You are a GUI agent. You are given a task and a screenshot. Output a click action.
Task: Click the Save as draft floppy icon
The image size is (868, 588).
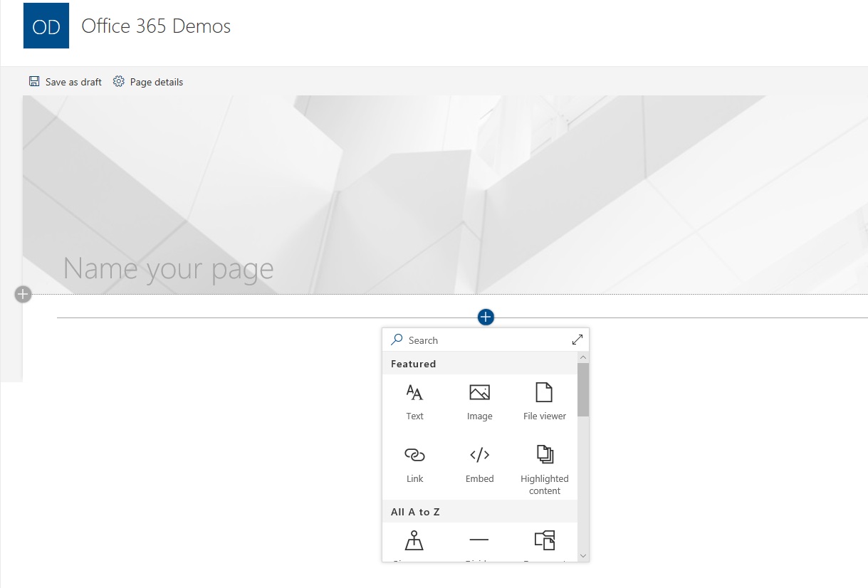point(34,82)
